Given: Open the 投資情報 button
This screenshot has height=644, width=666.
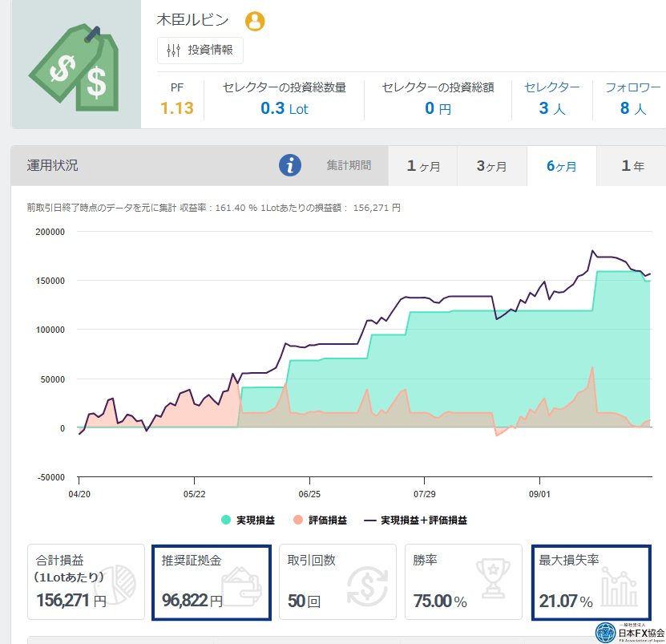Looking at the screenshot, I should [x=200, y=51].
